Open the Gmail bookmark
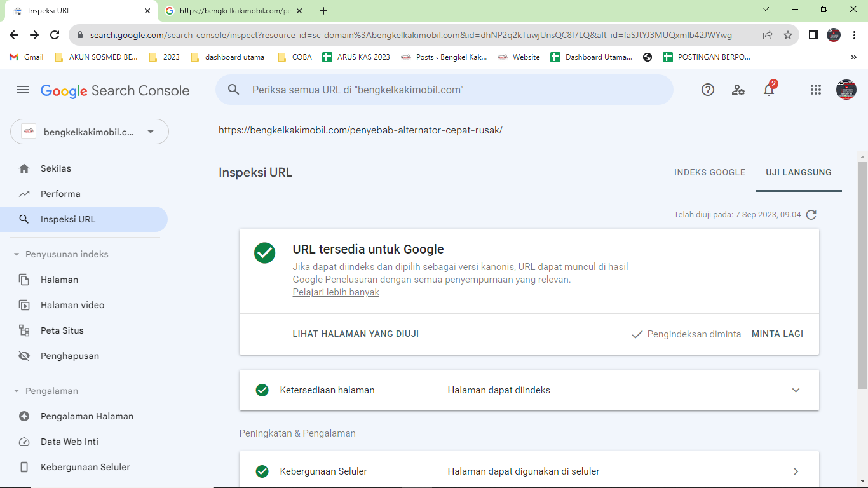868x488 pixels. (27, 57)
